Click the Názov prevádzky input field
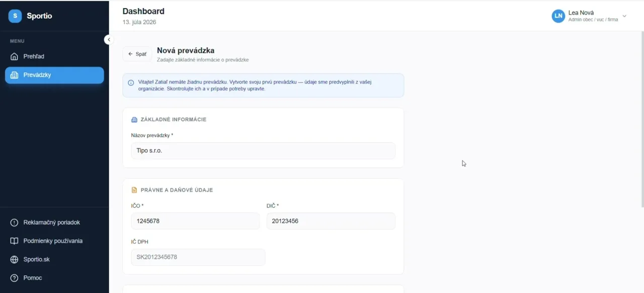This screenshot has height=293, width=644. (263, 151)
